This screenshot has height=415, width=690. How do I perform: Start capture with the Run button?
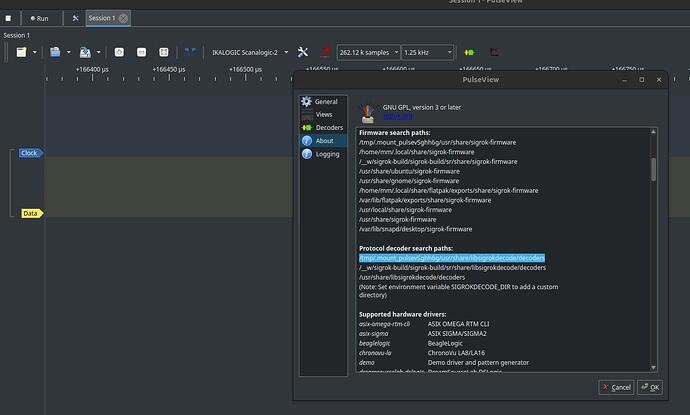(39, 18)
